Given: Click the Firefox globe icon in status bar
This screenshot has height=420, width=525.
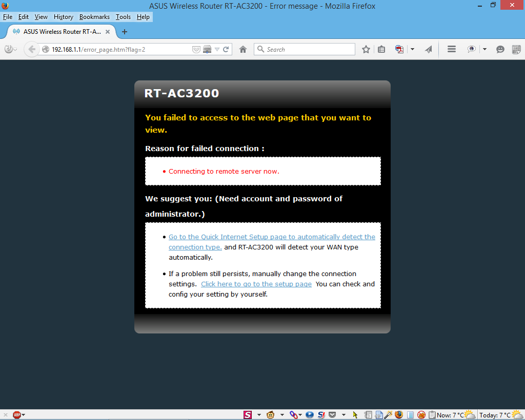Looking at the screenshot, I should 399,415.
